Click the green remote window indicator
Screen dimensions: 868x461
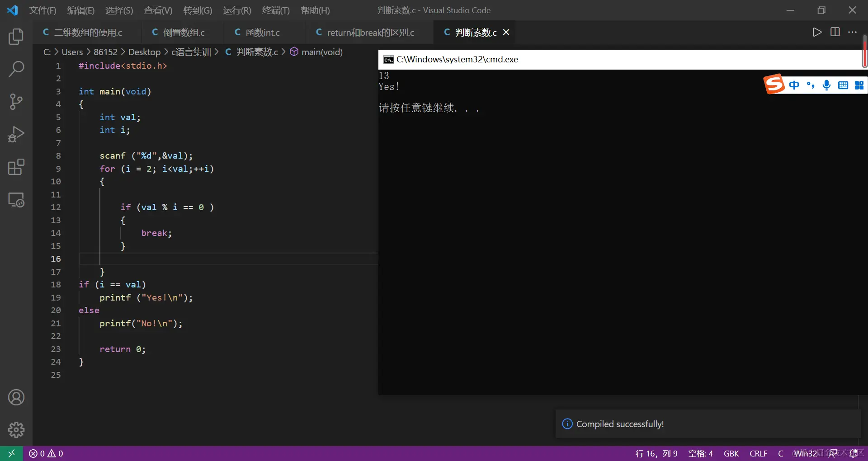(x=11, y=453)
